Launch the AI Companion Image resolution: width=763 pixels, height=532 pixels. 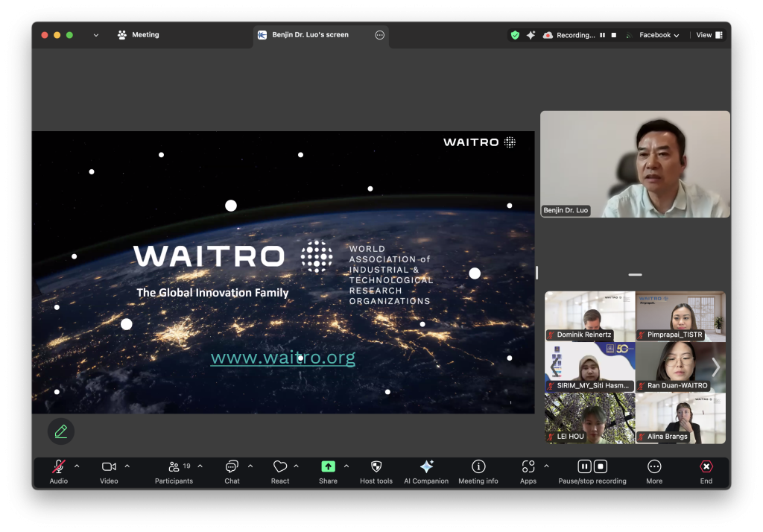[x=426, y=467]
